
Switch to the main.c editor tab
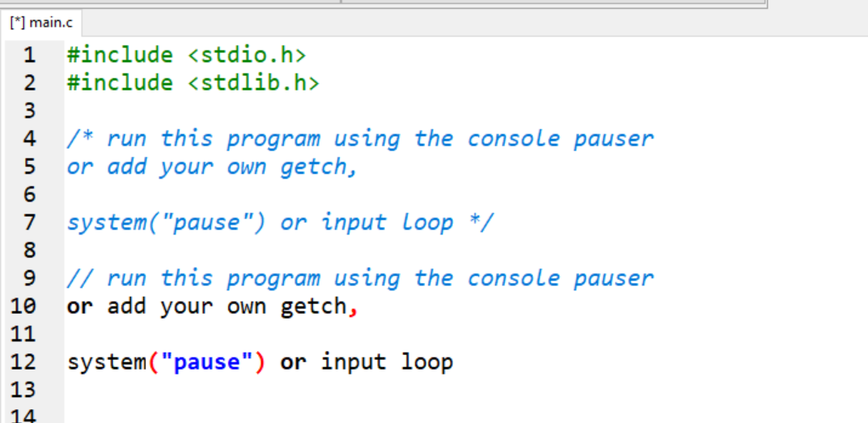[x=41, y=23]
